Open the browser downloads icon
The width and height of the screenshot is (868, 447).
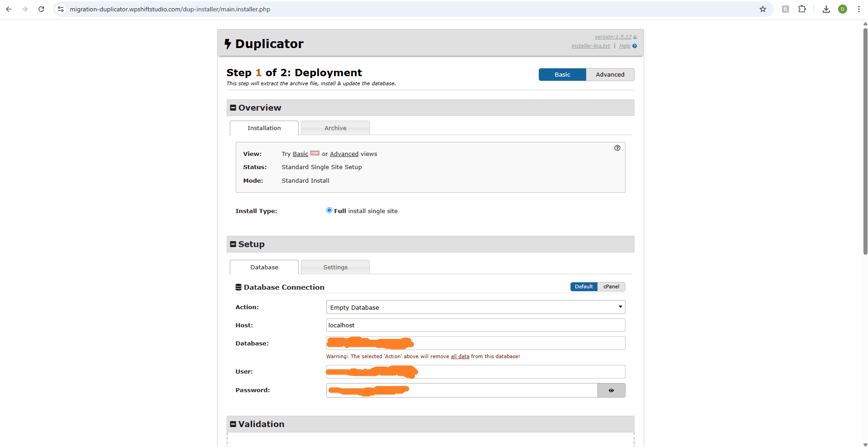[x=826, y=9]
